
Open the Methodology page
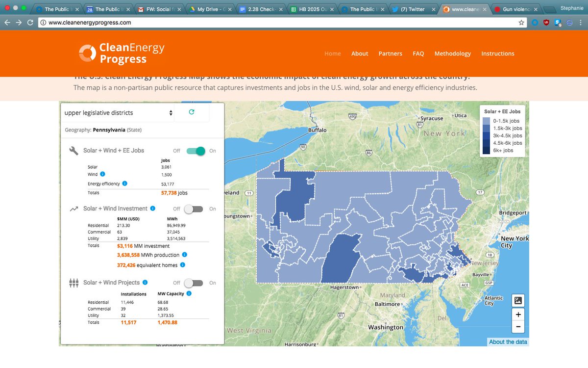452,53
